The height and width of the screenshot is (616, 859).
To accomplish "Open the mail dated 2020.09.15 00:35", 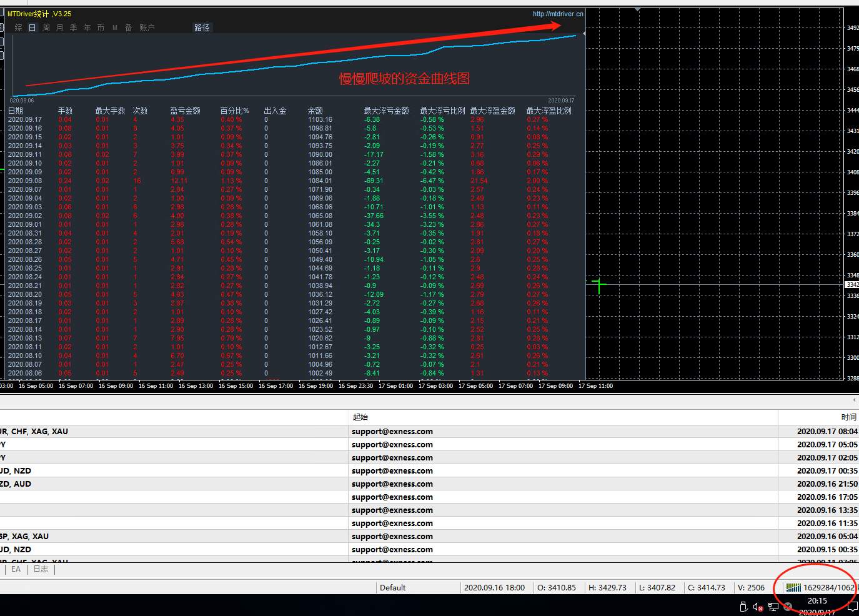I will point(429,549).
